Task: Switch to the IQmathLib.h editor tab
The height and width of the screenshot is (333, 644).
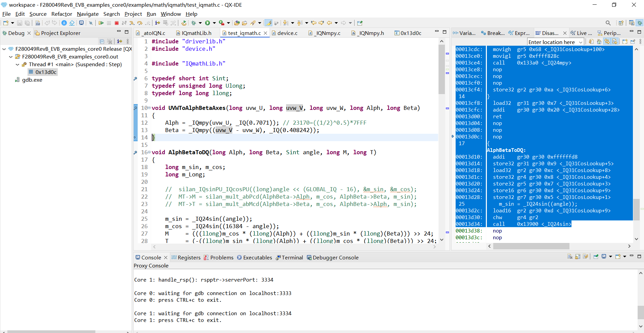Action: click(194, 33)
